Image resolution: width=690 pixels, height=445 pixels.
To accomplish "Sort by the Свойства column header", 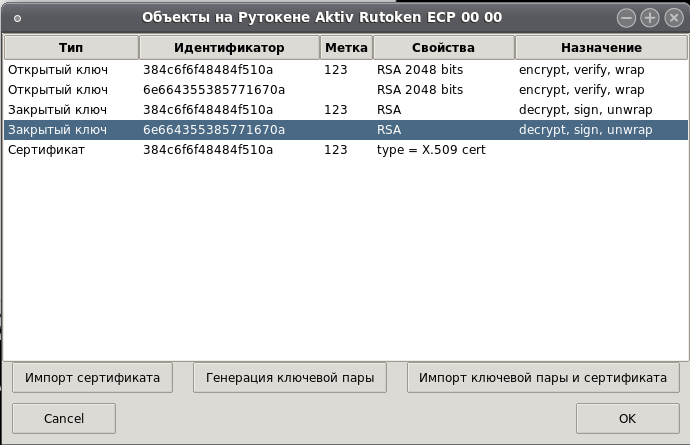I will point(444,48).
